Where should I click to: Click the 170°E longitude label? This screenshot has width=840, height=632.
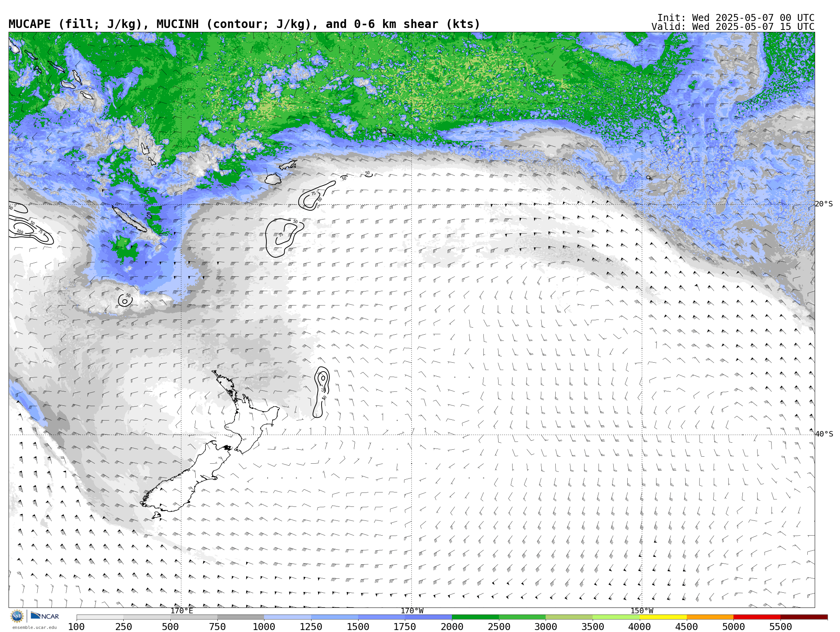pos(182,611)
